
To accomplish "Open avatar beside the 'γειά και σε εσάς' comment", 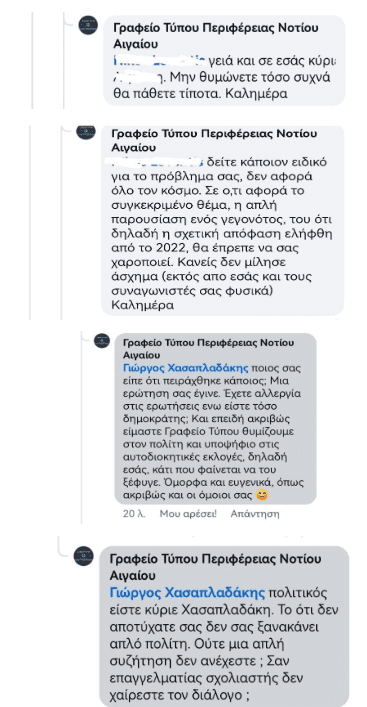I will [87, 25].
